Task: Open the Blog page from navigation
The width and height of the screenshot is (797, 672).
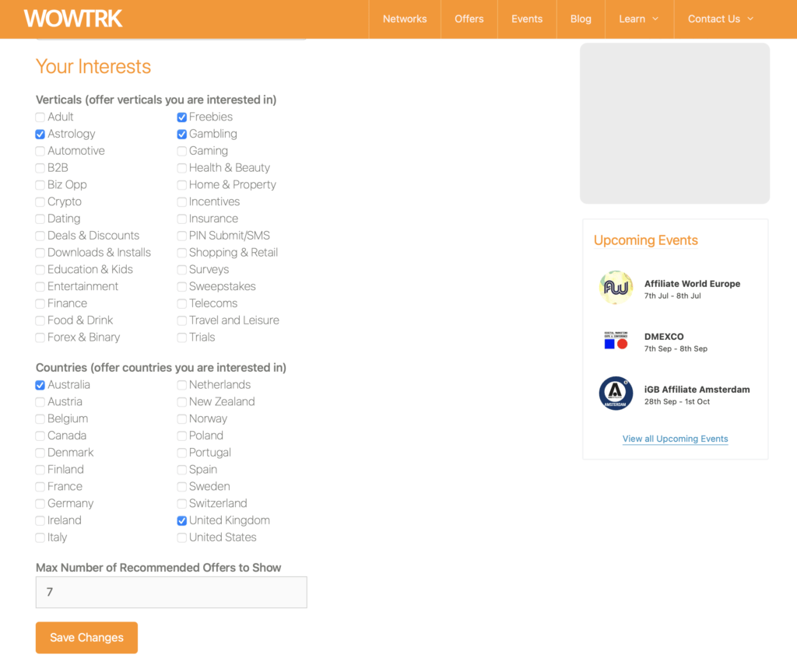Action: coord(581,19)
